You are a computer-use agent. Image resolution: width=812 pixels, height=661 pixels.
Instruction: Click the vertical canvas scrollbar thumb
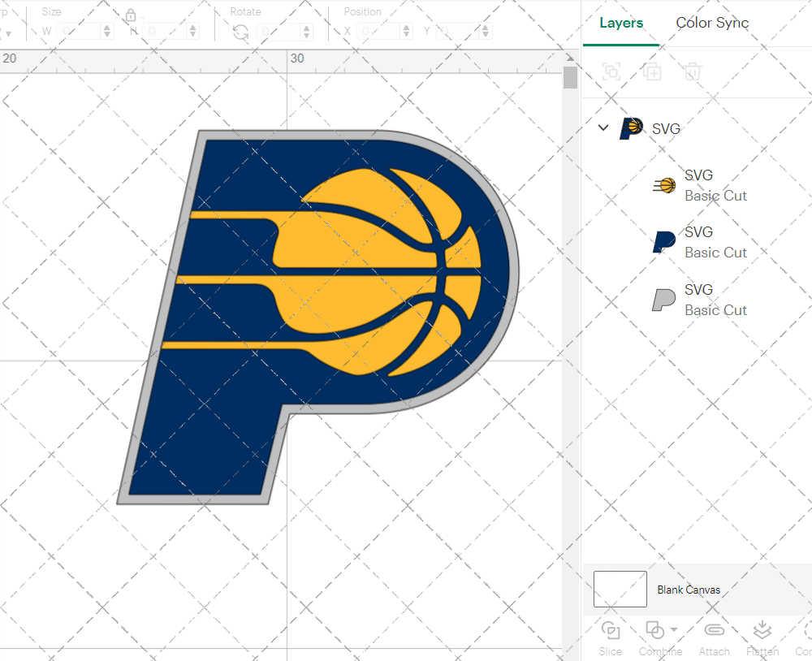(570, 77)
